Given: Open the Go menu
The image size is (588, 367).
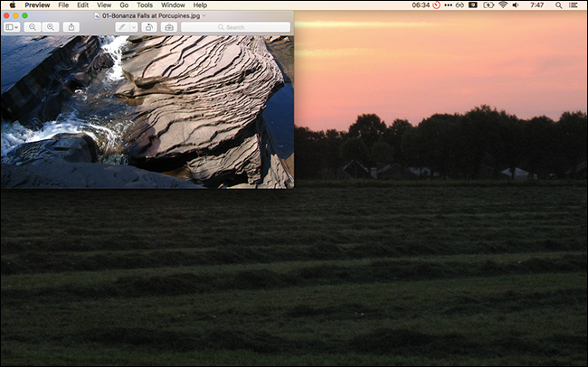Looking at the screenshot, I should tap(124, 5).
